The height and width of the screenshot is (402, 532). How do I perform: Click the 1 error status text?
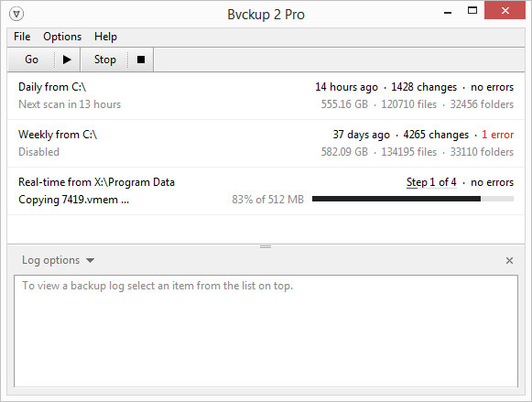coord(497,135)
